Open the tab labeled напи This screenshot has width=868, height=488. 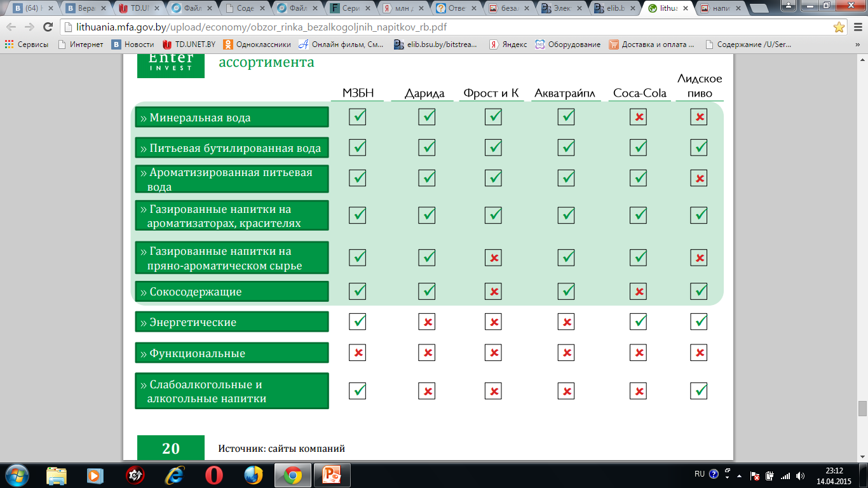click(720, 8)
